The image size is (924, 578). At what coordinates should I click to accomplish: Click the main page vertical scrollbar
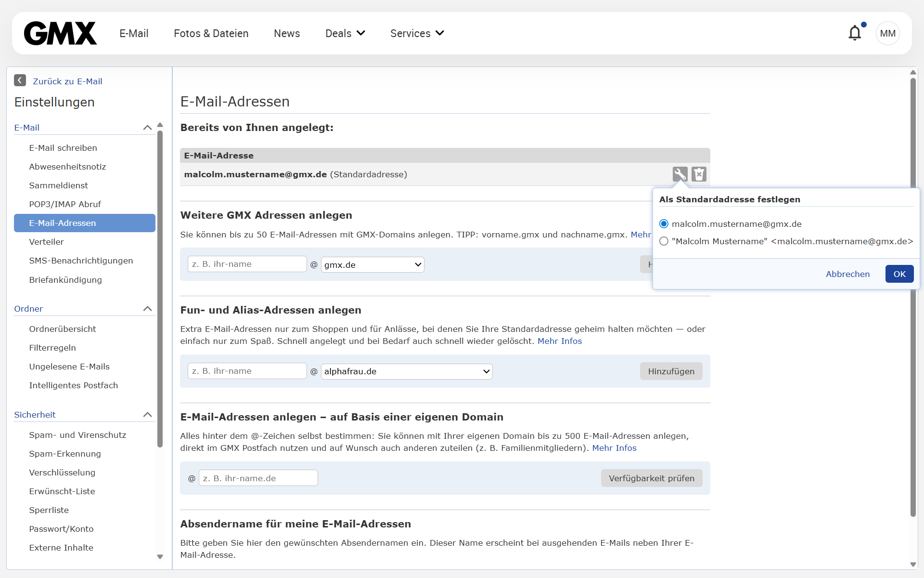913,385
